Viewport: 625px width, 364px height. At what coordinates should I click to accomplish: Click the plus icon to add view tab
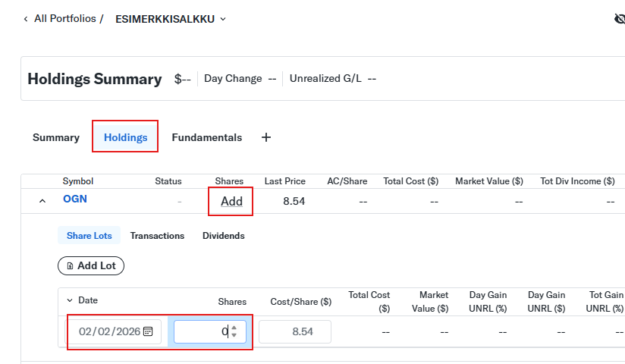point(266,137)
